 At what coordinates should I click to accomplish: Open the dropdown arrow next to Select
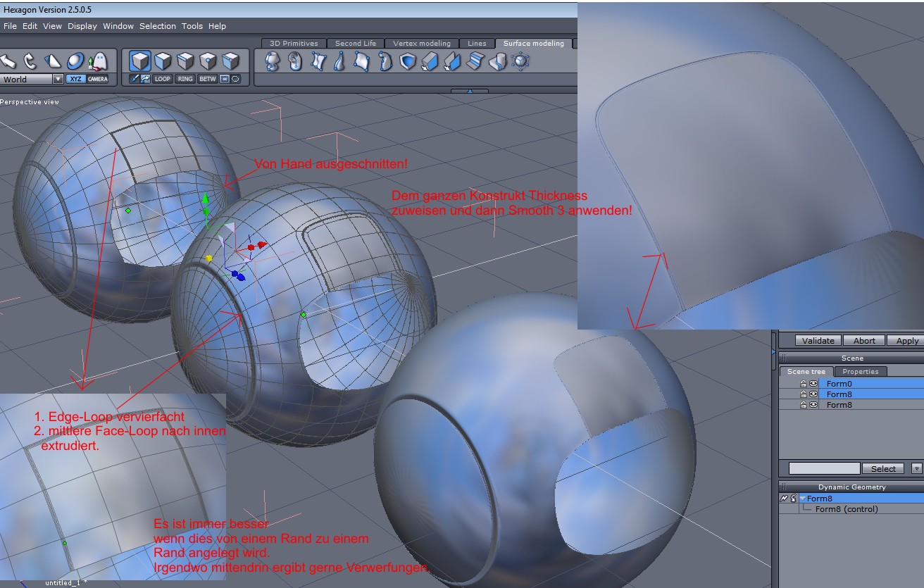point(916,468)
